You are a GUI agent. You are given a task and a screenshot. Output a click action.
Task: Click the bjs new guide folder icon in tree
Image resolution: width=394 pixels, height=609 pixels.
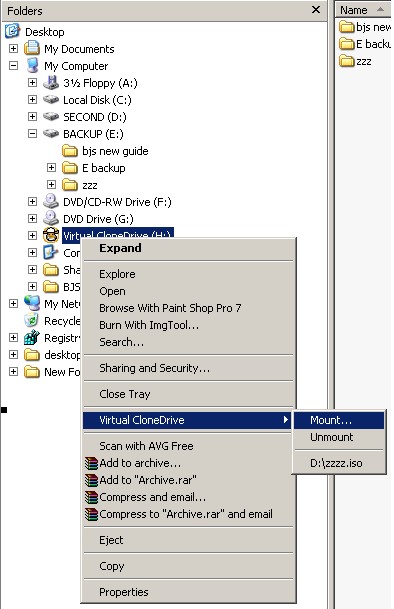(x=70, y=151)
